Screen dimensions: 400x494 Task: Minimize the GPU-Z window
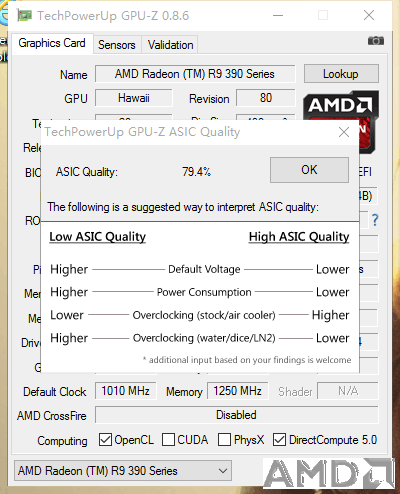278,15
